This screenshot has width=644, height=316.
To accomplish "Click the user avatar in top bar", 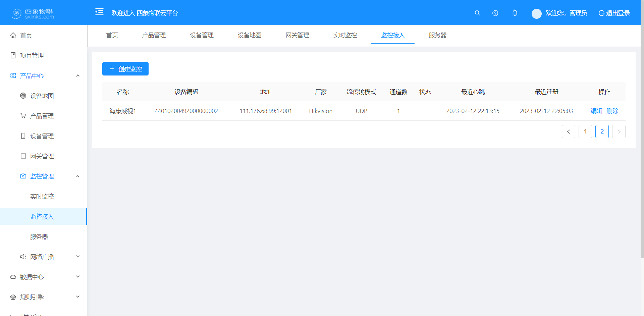I will click(536, 13).
